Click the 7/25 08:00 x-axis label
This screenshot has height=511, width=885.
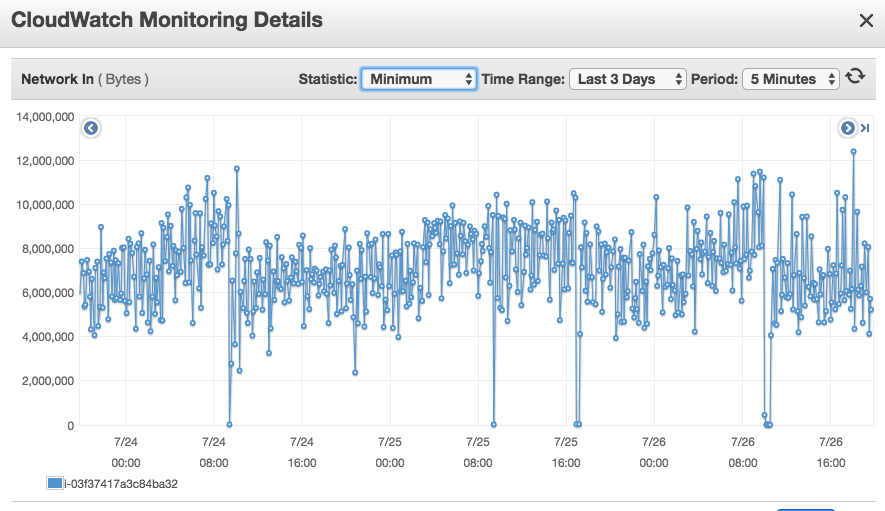pos(477,452)
